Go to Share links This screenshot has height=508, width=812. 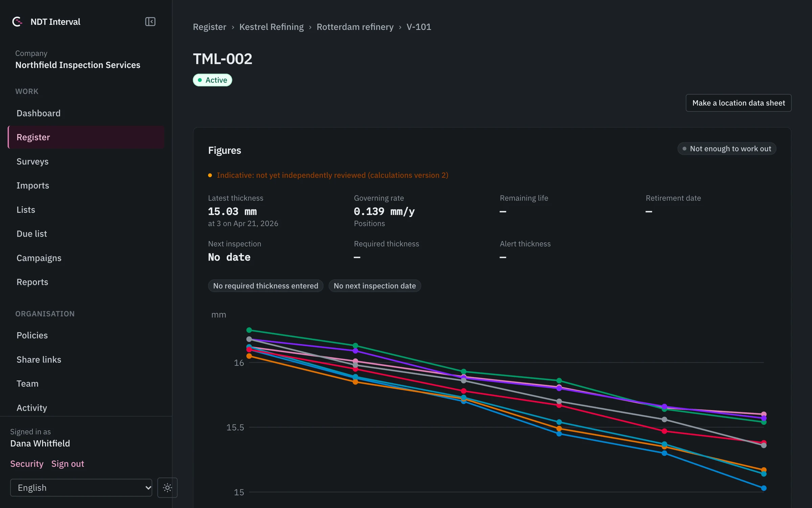click(x=86, y=360)
